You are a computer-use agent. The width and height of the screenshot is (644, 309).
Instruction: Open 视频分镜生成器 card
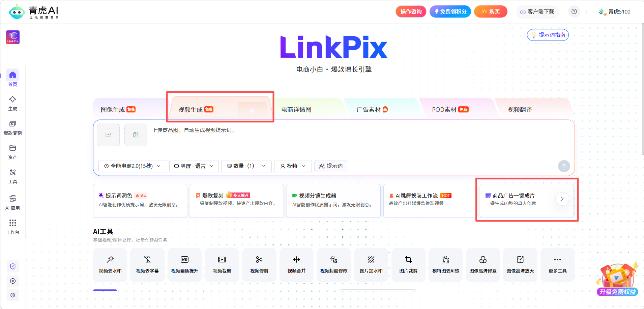tap(333, 201)
